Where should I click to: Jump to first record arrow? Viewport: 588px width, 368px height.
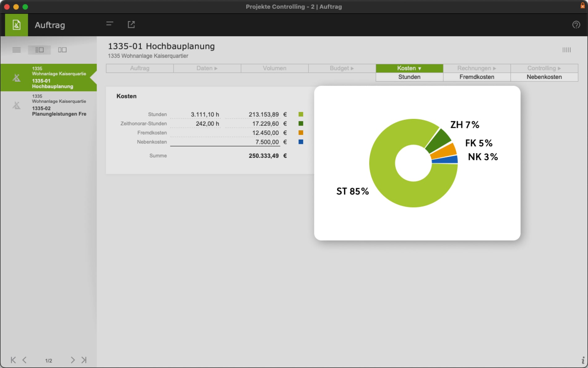pyautogui.click(x=13, y=360)
